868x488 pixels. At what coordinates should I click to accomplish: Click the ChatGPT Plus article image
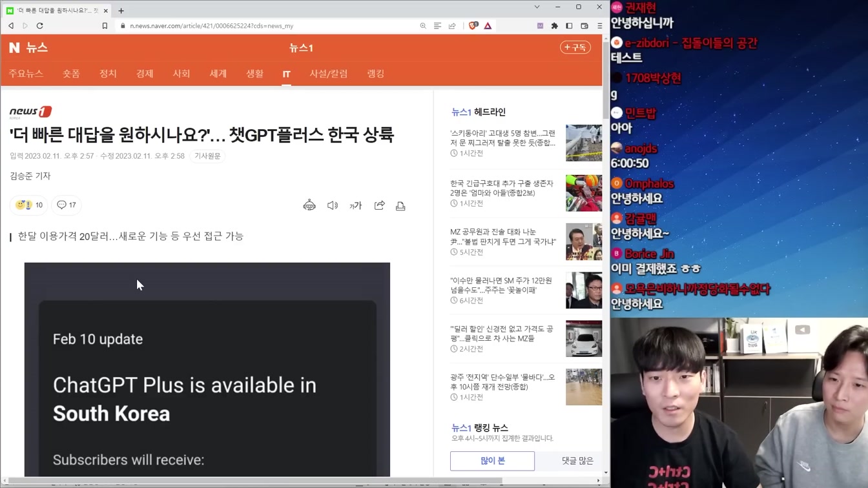pyautogui.click(x=207, y=369)
